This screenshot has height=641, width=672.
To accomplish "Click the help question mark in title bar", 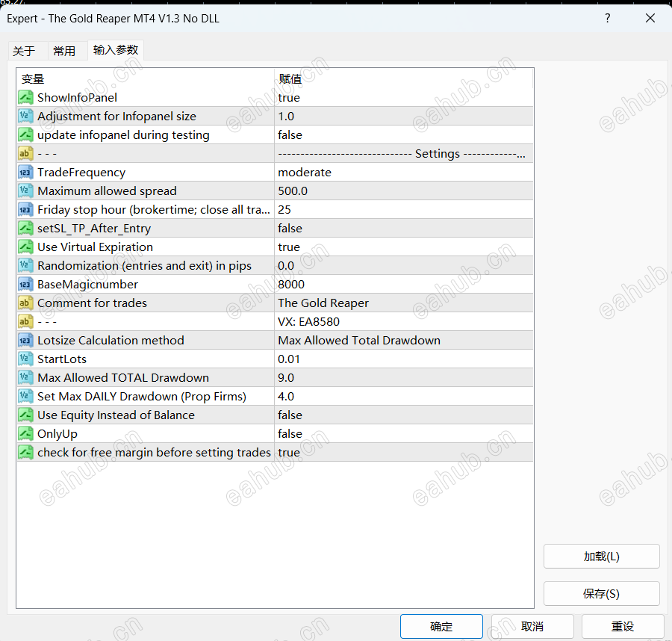I will [607, 18].
